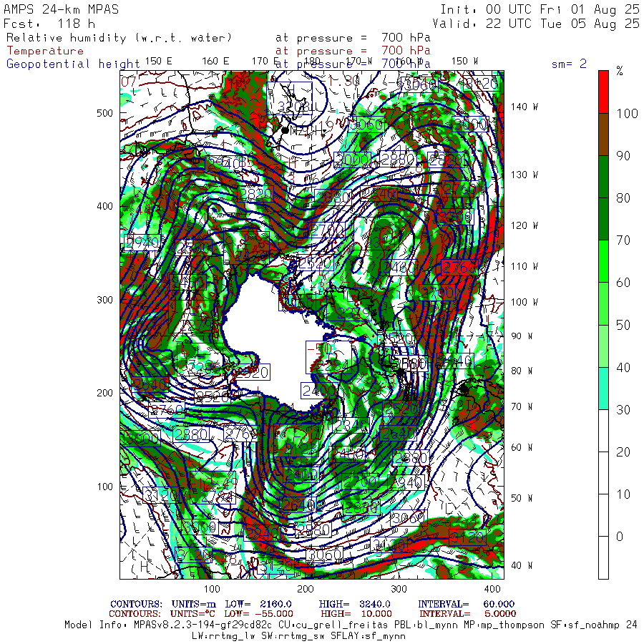Click the "Model Info" line at bottom
This screenshot has height=644, width=644.
[x=351, y=625]
